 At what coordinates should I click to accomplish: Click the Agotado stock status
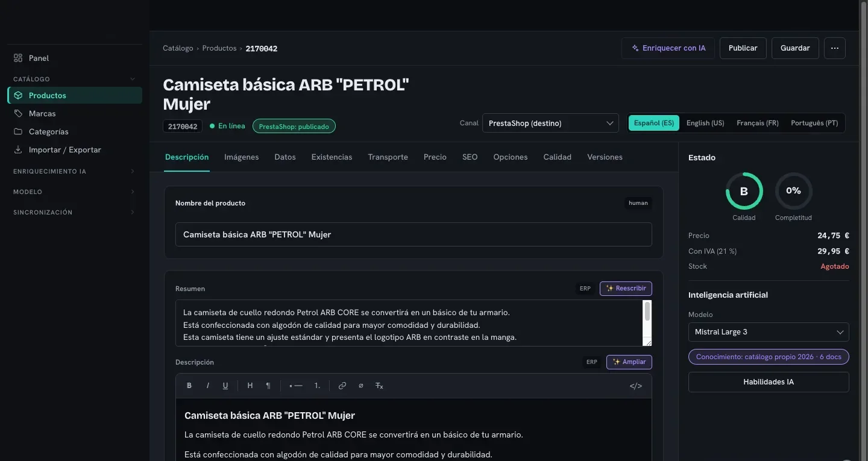tap(834, 266)
